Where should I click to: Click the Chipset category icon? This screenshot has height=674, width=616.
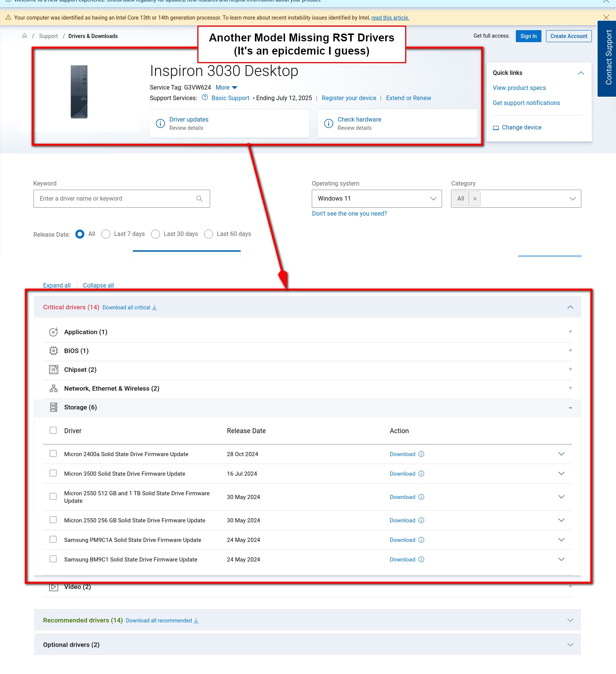53,370
